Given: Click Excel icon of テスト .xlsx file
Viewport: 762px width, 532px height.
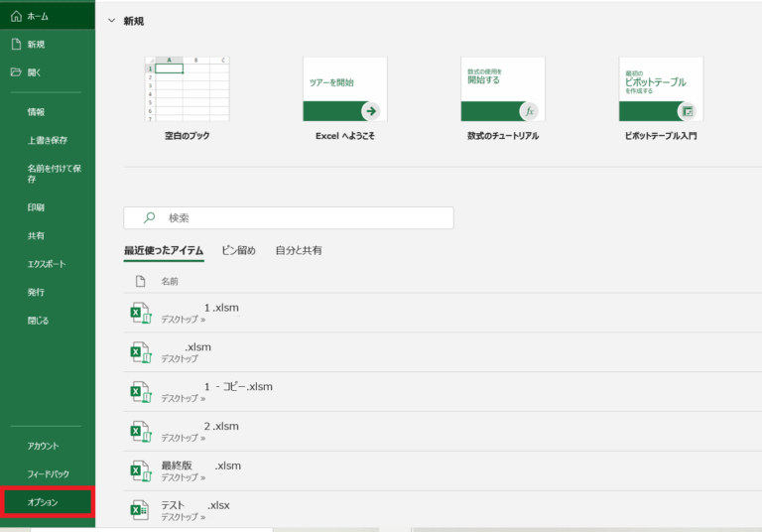Looking at the screenshot, I should pyautogui.click(x=140, y=511).
